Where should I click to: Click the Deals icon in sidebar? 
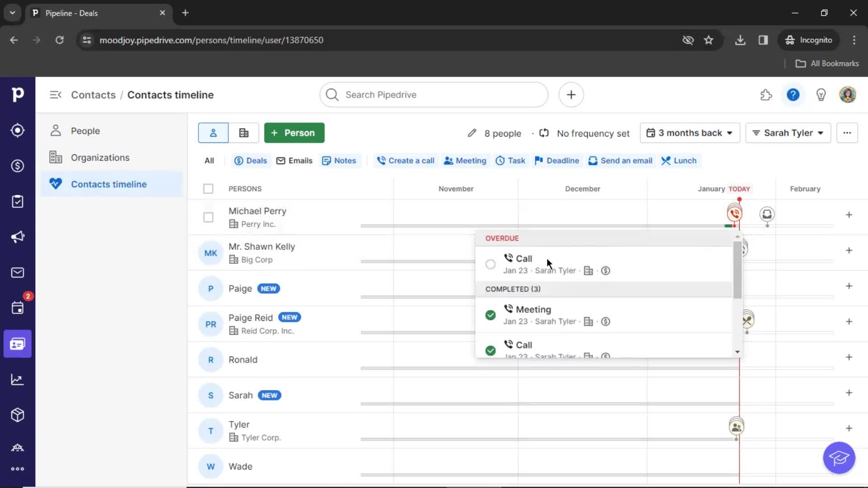coord(17,165)
